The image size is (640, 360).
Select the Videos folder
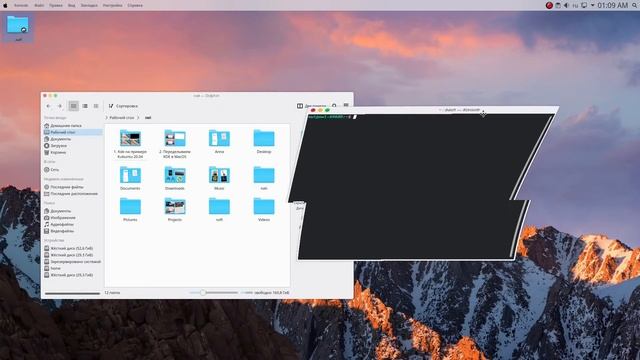264,209
